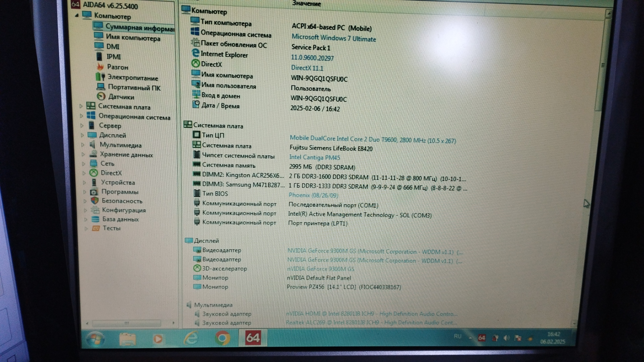This screenshot has width=644, height=362.
Task: Open the Internet Explorer version 11.0.9600.20297 link
Action: [312, 58]
